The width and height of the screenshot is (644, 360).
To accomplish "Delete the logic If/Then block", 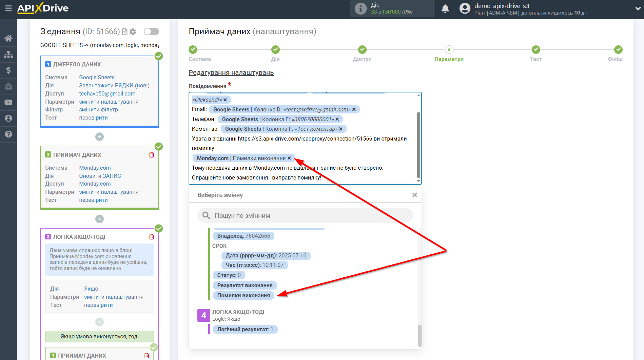I will pos(152,237).
